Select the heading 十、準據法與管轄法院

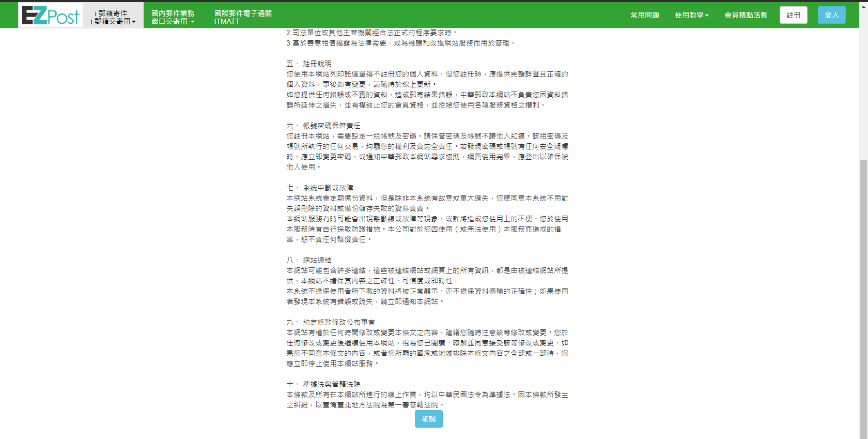(323, 384)
